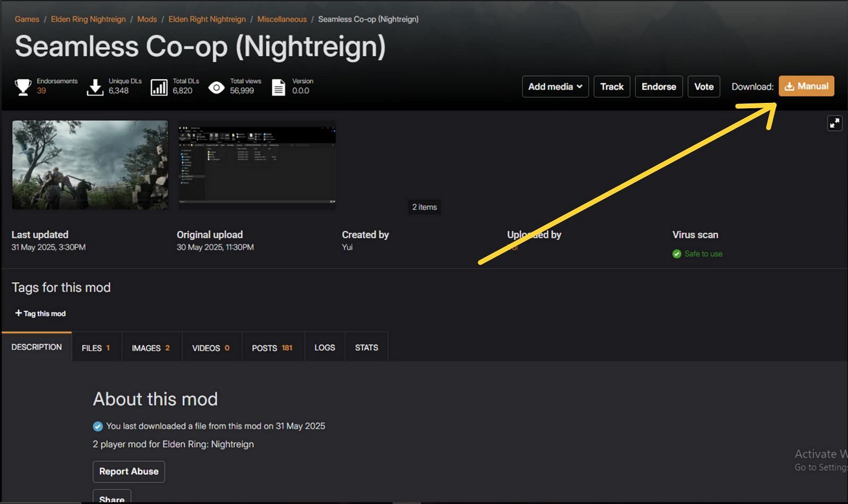Click the 2 items gallery label

[x=425, y=207]
